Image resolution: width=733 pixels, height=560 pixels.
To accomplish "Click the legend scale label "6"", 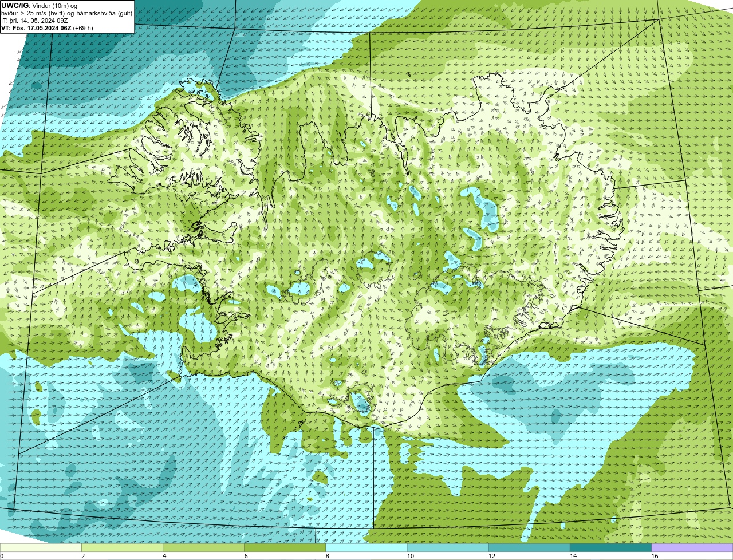I will click(x=246, y=556).
